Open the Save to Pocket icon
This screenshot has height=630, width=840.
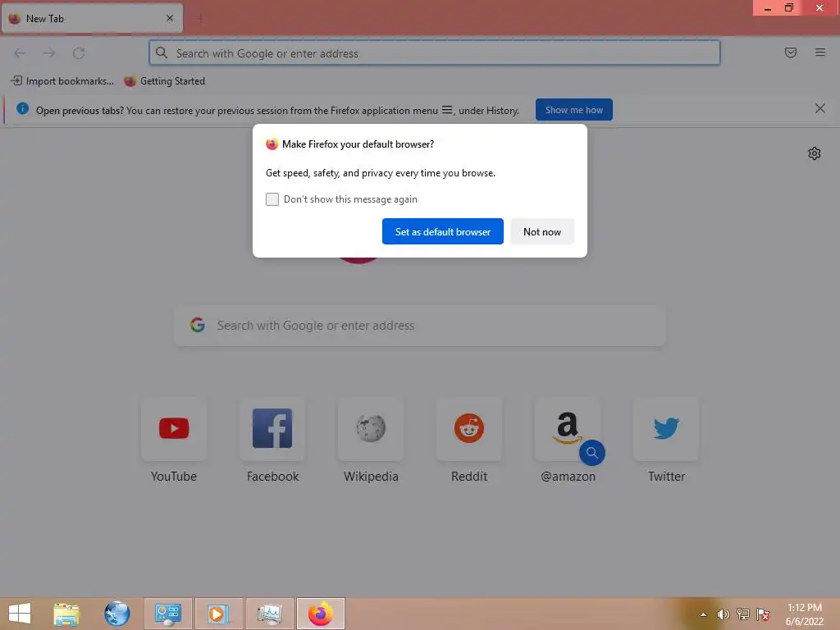pyautogui.click(x=791, y=52)
